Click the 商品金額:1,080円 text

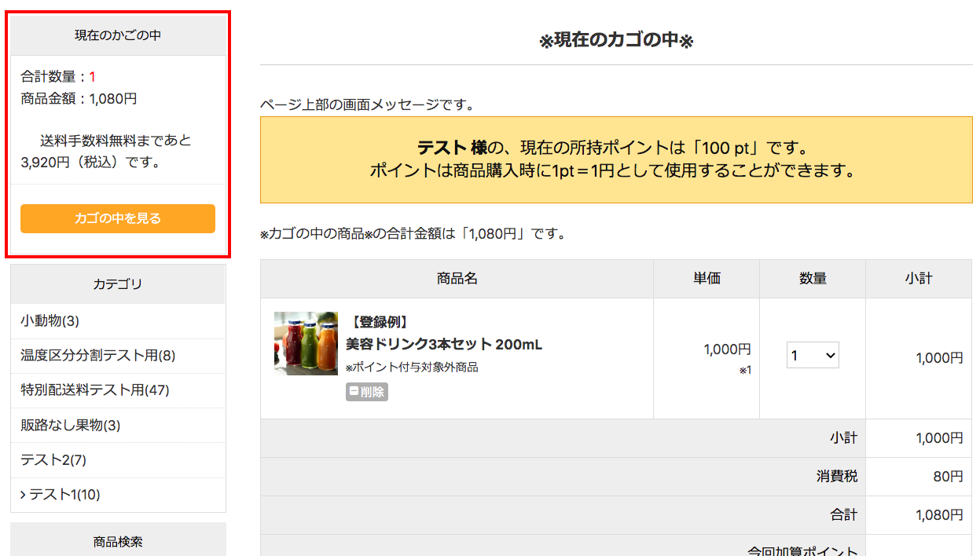coord(79,98)
